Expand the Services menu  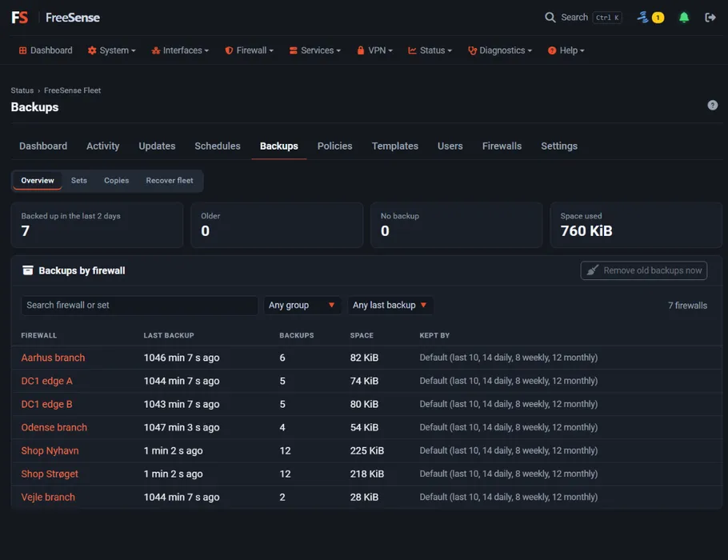pos(314,50)
